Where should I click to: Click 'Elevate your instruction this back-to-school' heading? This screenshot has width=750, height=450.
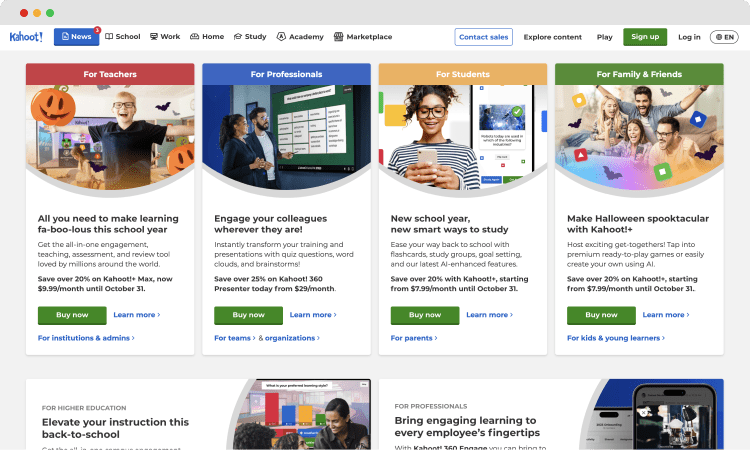click(x=115, y=428)
